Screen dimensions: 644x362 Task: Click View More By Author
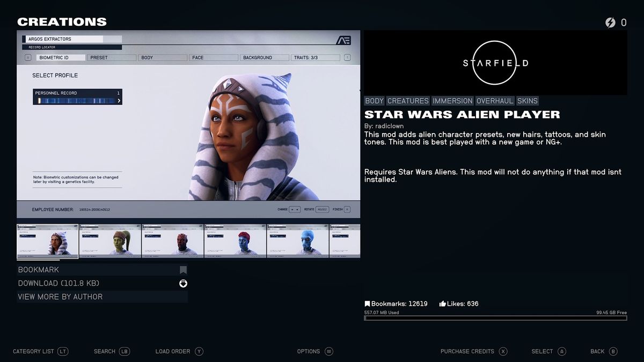click(x=61, y=297)
